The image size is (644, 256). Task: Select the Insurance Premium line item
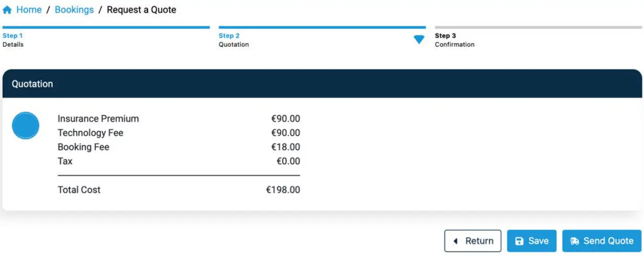[x=98, y=119]
